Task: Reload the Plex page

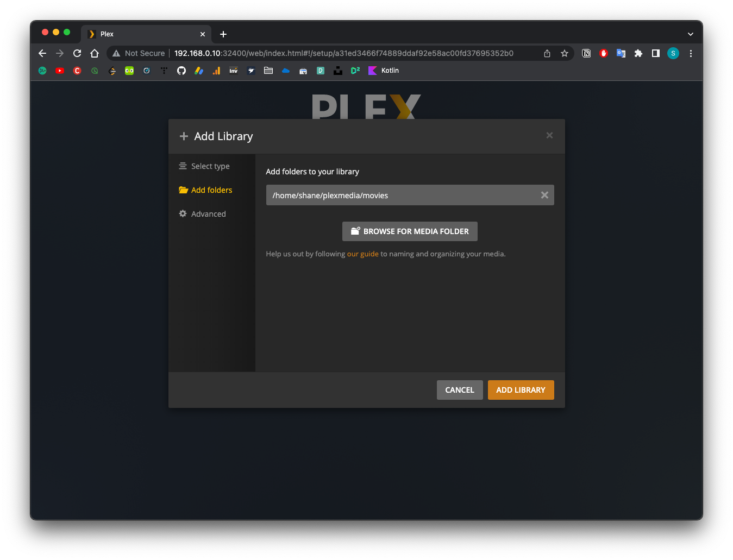Action: click(77, 53)
